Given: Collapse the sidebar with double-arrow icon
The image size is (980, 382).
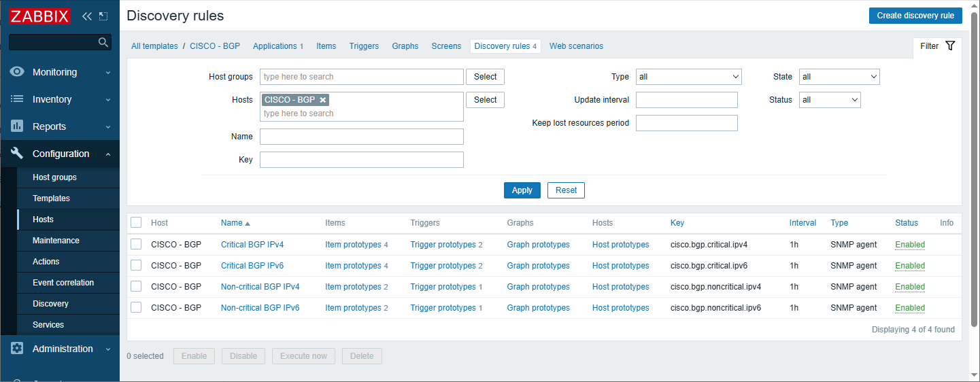Looking at the screenshot, I should [87, 16].
